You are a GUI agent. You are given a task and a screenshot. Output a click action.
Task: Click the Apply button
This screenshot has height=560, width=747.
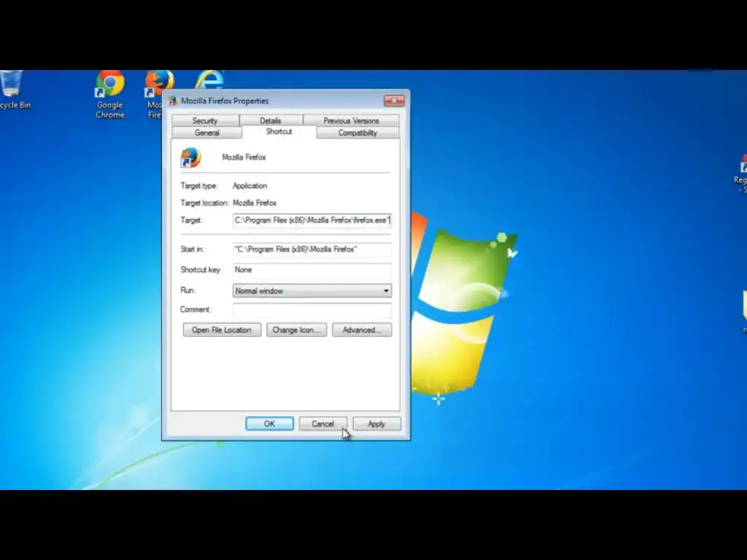point(377,424)
